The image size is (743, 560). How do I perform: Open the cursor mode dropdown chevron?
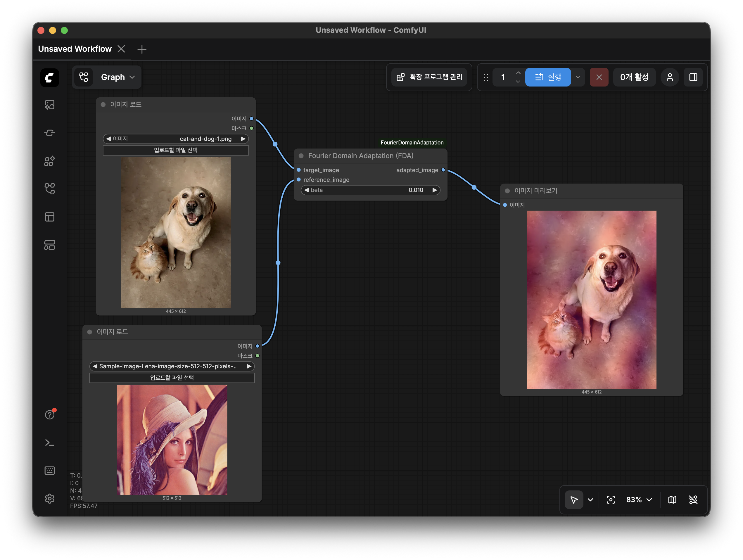click(x=590, y=500)
